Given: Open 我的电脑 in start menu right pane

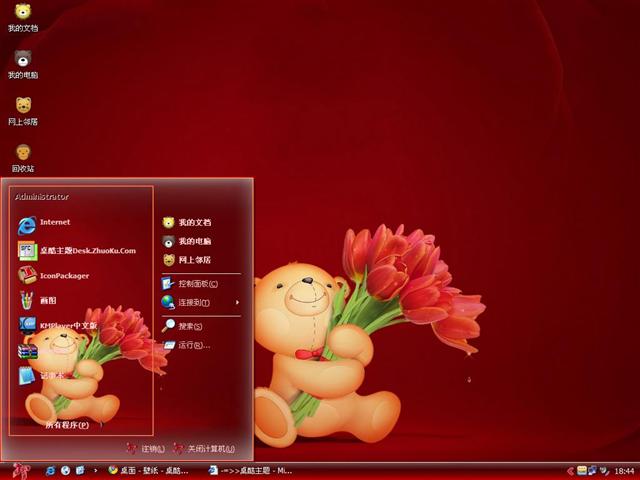Looking at the screenshot, I should tap(187, 241).
